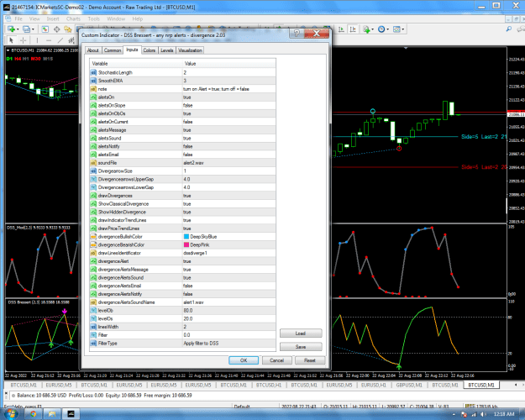Click the Auto Scroll chart icon

click(341, 29)
